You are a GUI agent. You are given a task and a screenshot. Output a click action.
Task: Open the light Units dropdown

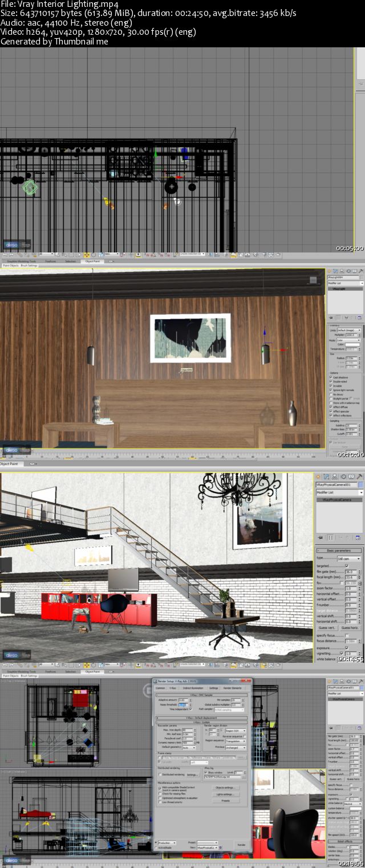348,330
